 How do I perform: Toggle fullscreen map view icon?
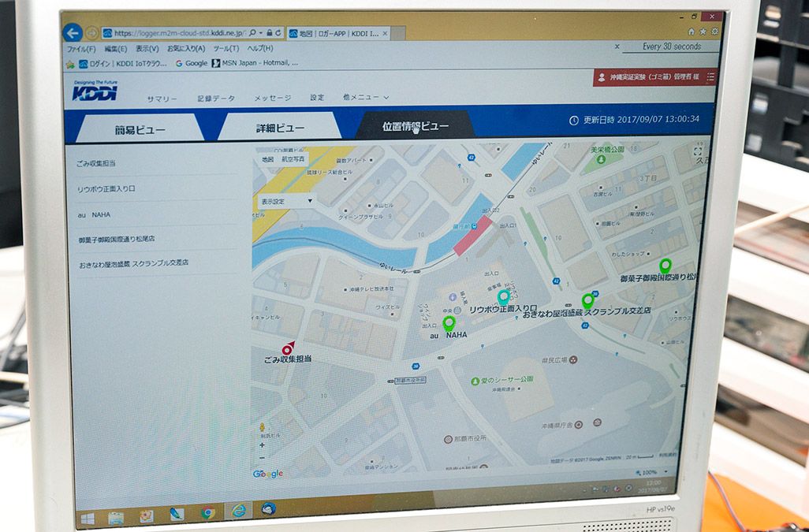pos(698,151)
